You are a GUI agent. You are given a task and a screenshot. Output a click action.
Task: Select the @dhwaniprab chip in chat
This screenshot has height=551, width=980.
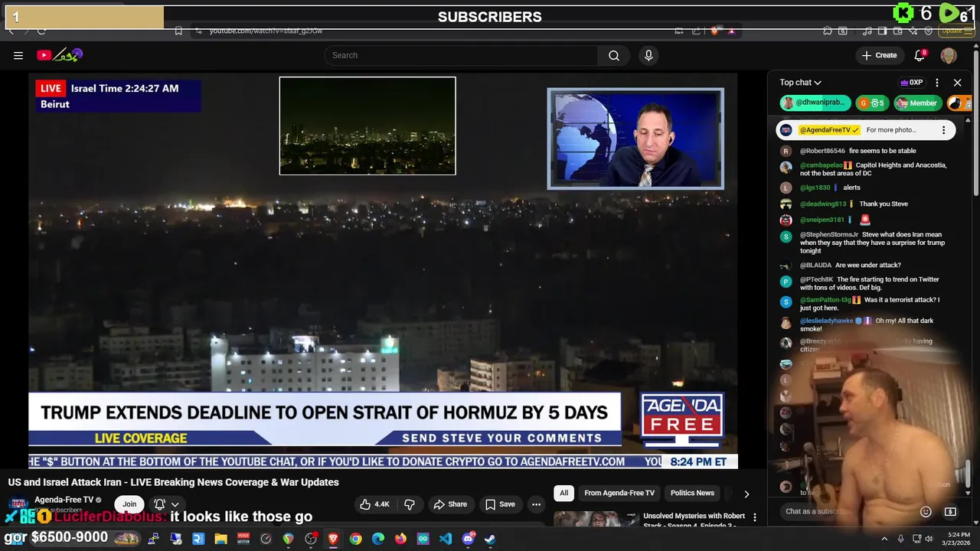[815, 103]
